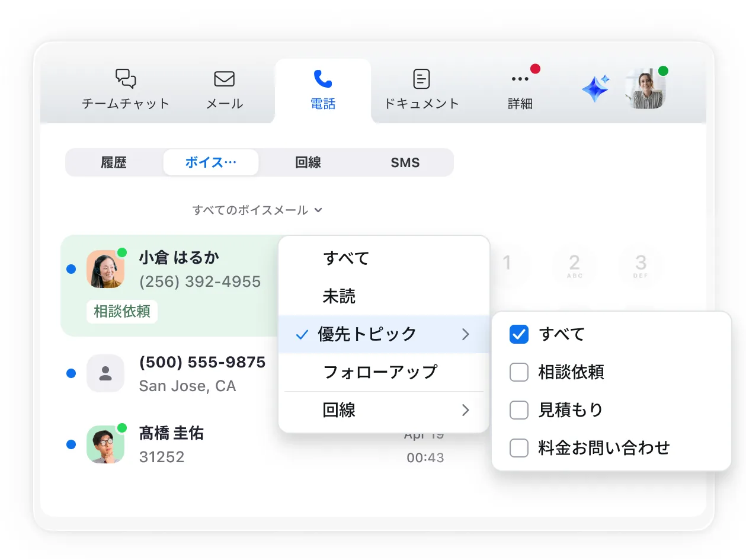Screen dimensions: 746x560
Task: Check the 見積もり checkbox
Action: (x=518, y=410)
